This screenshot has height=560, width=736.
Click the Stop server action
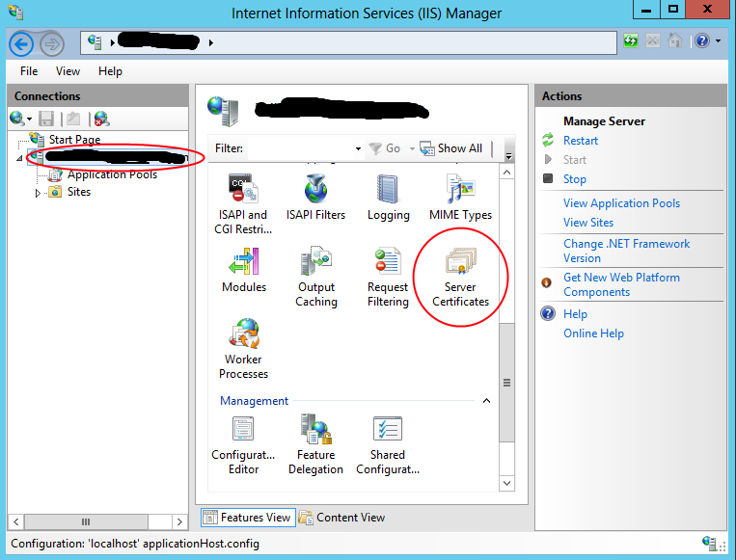(575, 179)
